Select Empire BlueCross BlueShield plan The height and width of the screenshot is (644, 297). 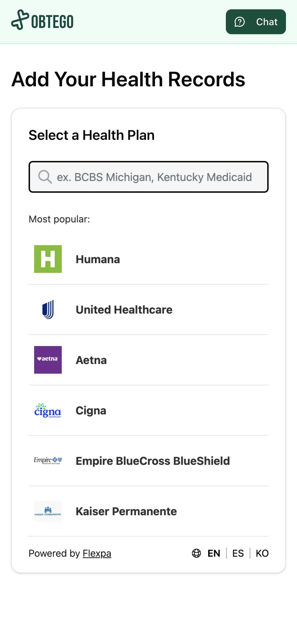pyautogui.click(x=153, y=461)
